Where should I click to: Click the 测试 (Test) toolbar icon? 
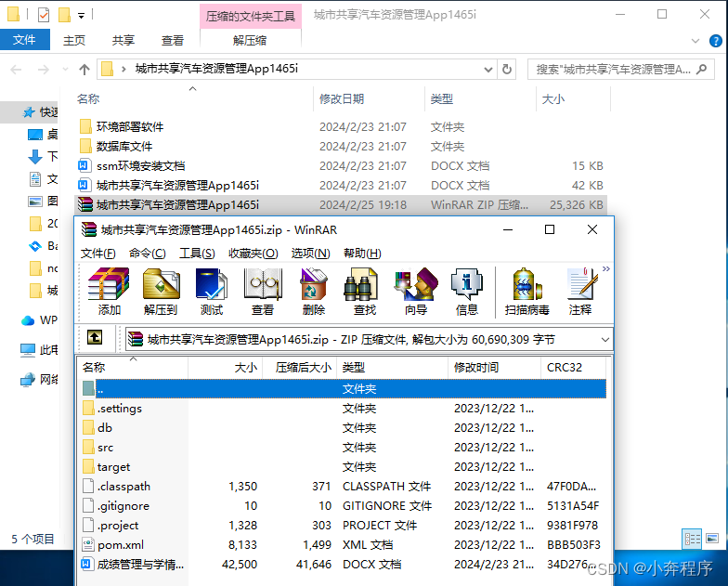click(x=212, y=292)
